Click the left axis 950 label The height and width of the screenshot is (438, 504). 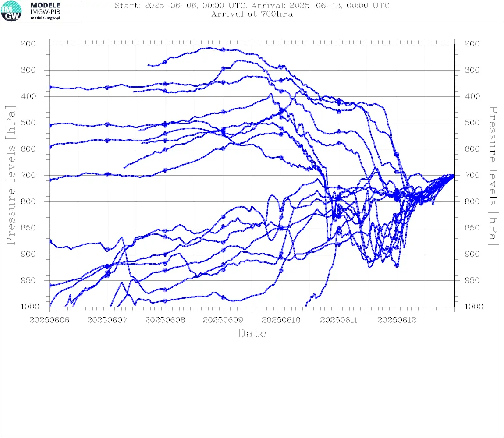28,280
